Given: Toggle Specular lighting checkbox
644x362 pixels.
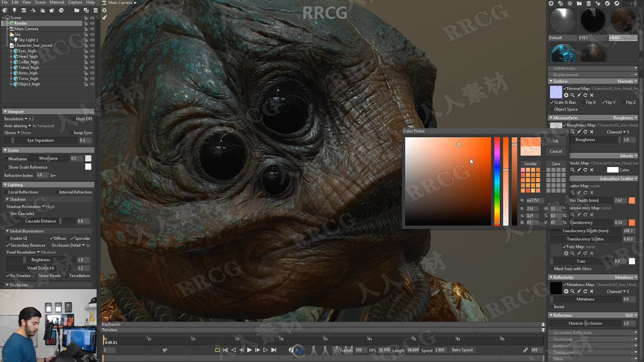Looking at the screenshot, I should (72, 238).
